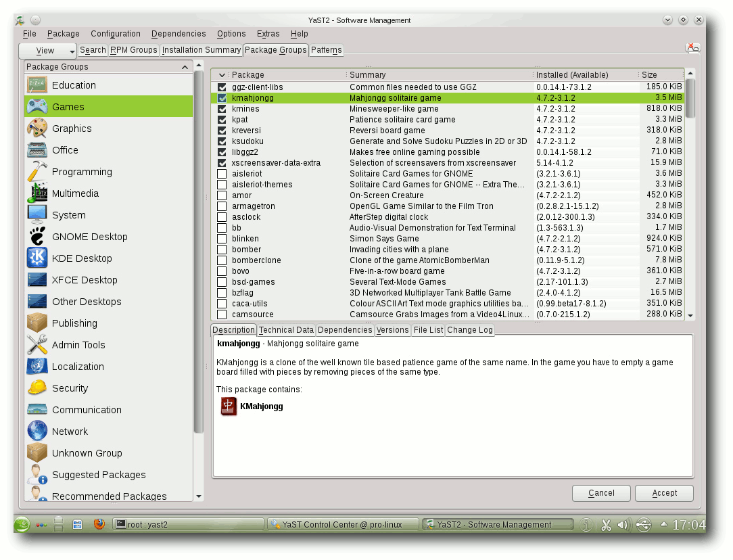Mark armagetron for installation
The height and width of the screenshot is (560, 733).
[x=222, y=206]
